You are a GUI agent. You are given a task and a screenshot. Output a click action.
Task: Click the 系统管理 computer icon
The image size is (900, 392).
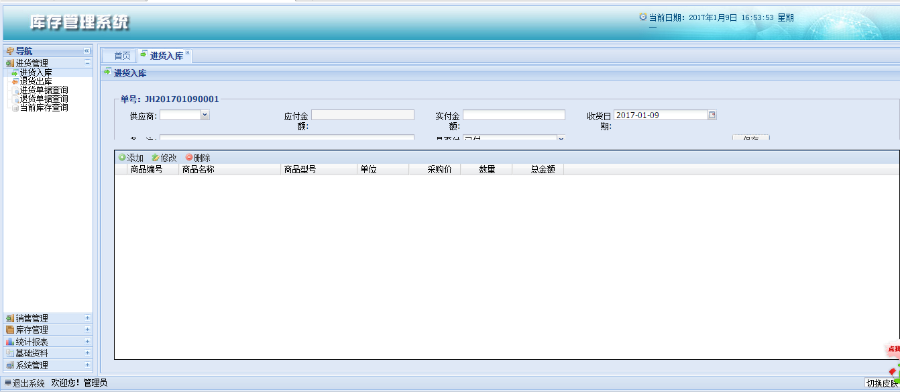coord(10,364)
